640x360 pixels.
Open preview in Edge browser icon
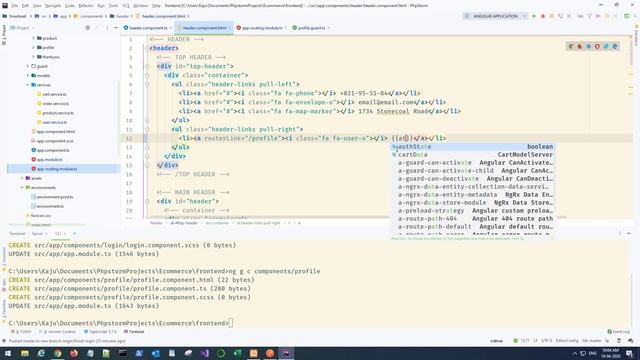coord(615,47)
